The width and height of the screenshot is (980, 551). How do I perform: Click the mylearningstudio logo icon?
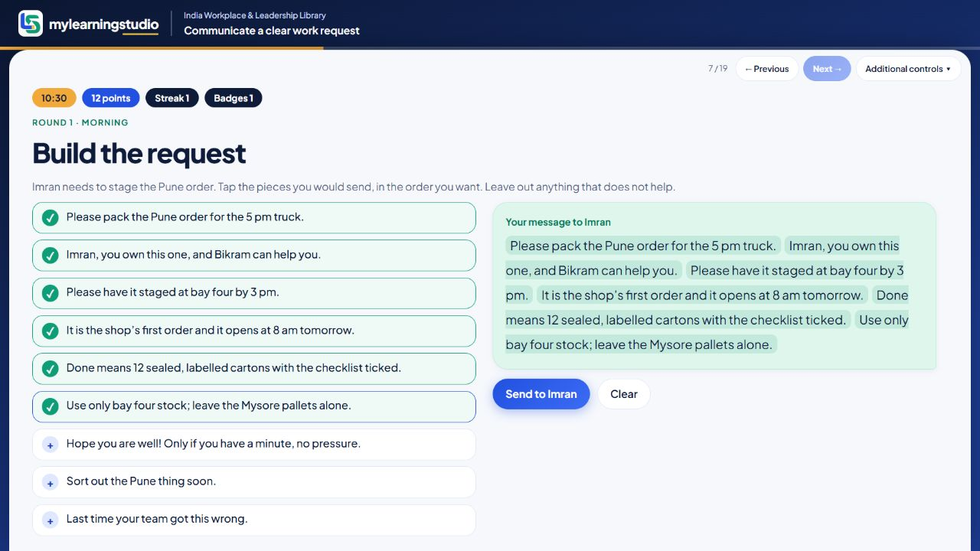(31, 23)
